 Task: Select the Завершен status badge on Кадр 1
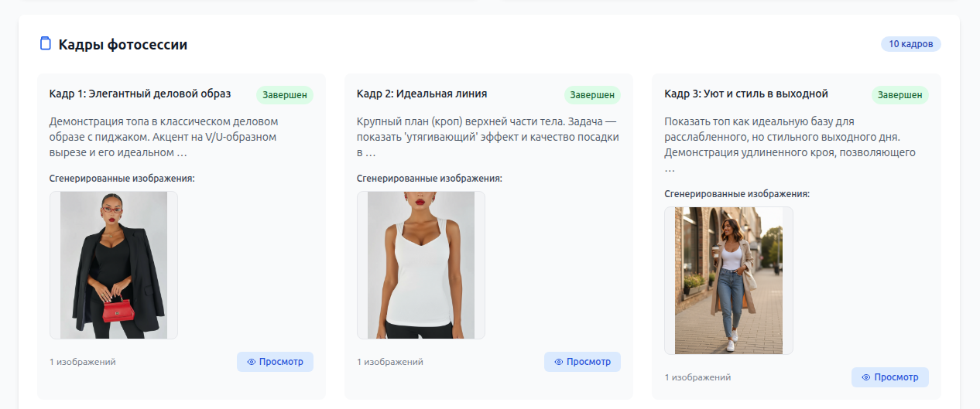(285, 95)
